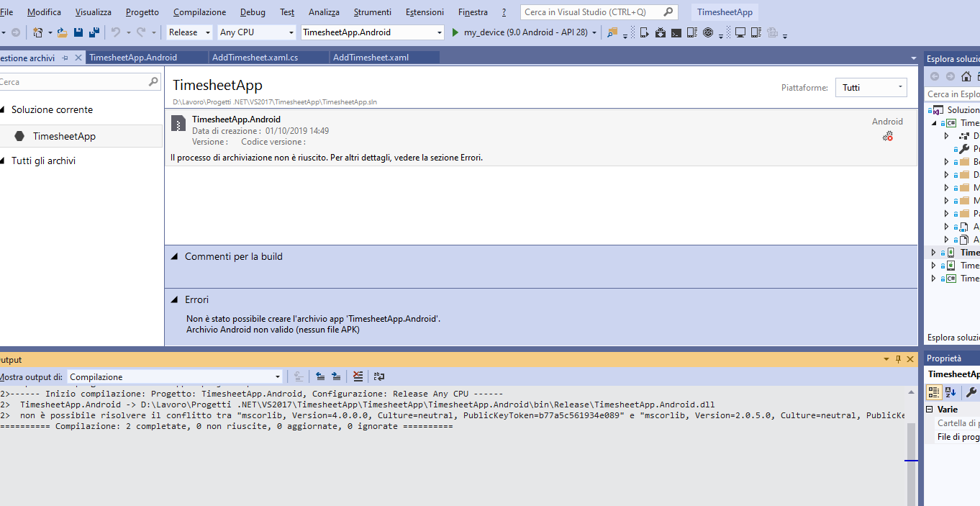Open the Modifica menu

tap(45, 12)
